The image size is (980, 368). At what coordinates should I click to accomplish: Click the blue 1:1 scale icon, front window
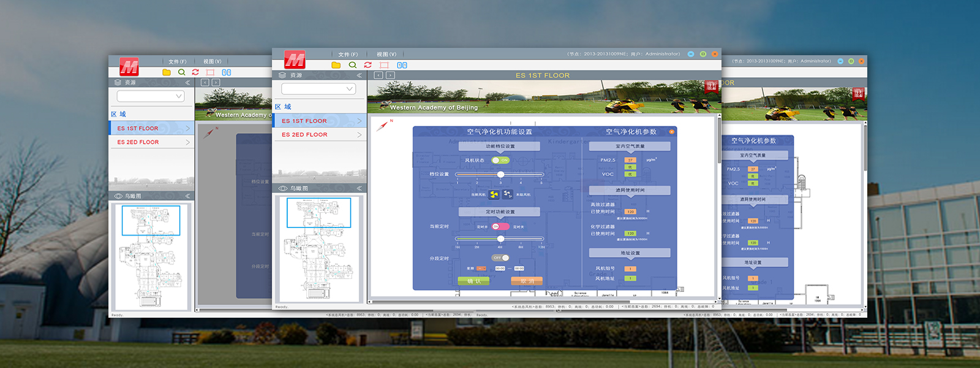click(x=402, y=65)
